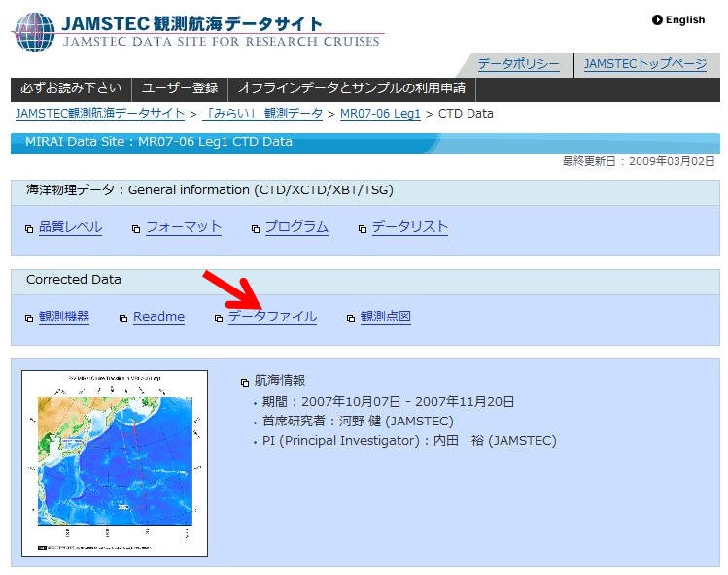Click the icon beside 観測機器 link

pos(29,319)
